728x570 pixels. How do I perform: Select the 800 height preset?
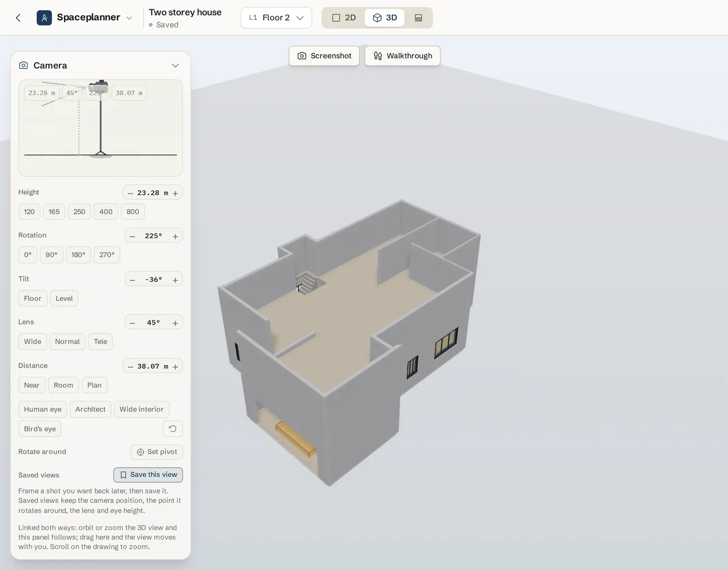coord(133,212)
